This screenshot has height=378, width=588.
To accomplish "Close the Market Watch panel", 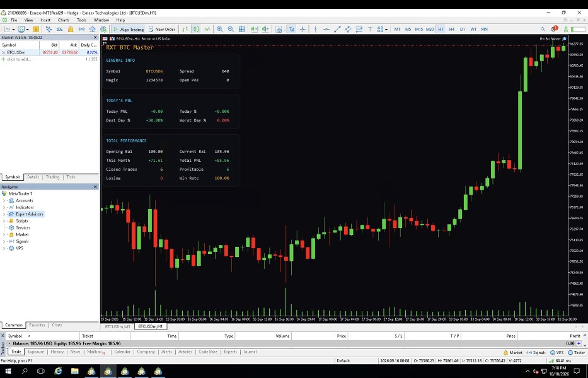I will [x=95, y=38].
